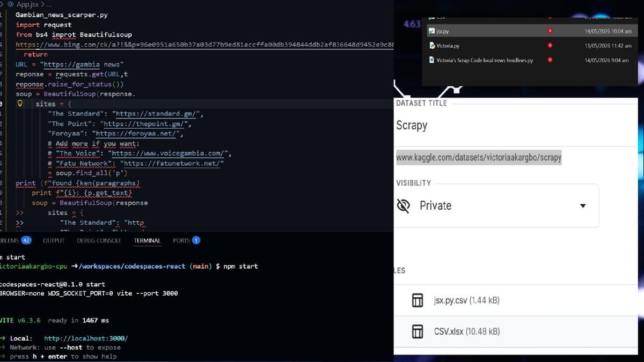Click the crossed-eye Private visibility icon
The height and width of the screenshot is (362, 644).
click(403, 205)
